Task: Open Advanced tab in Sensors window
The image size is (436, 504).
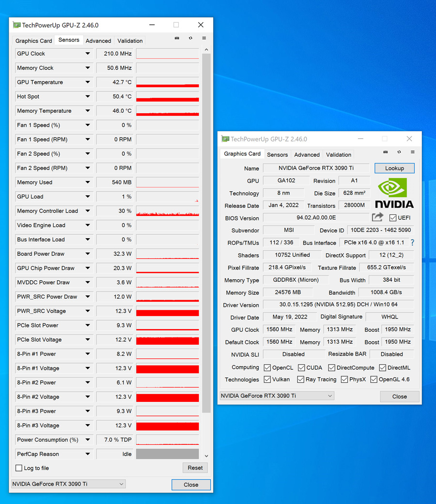Action: click(x=98, y=41)
